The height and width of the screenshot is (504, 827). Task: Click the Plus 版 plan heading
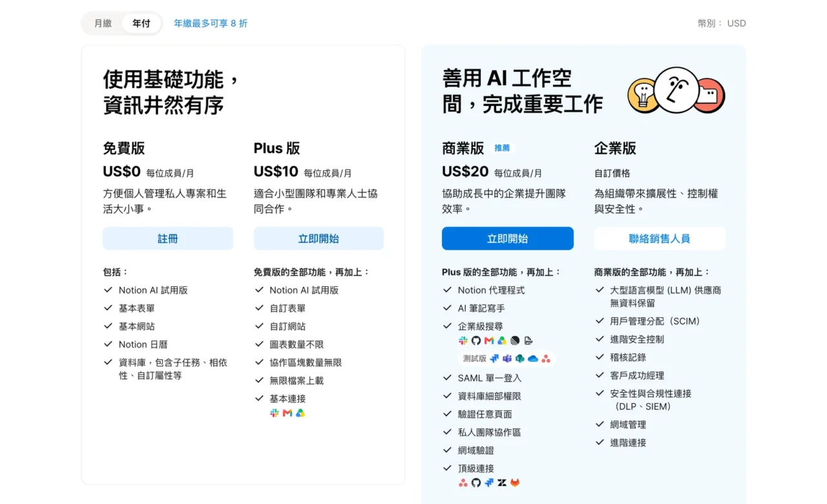coord(277,148)
